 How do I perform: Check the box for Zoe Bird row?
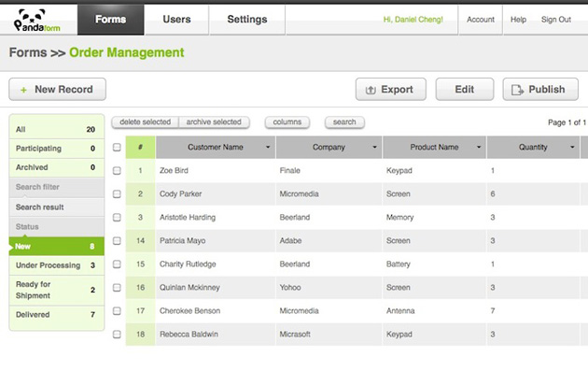point(117,170)
